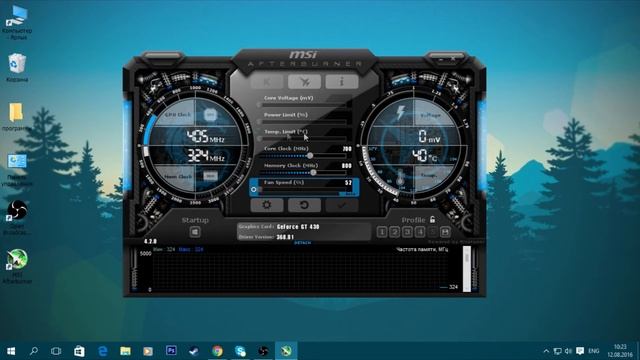The height and width of the screenshot is (360, 640).
Task: Open the OBS desktop shortcut
Action: [x=17, y=218]
